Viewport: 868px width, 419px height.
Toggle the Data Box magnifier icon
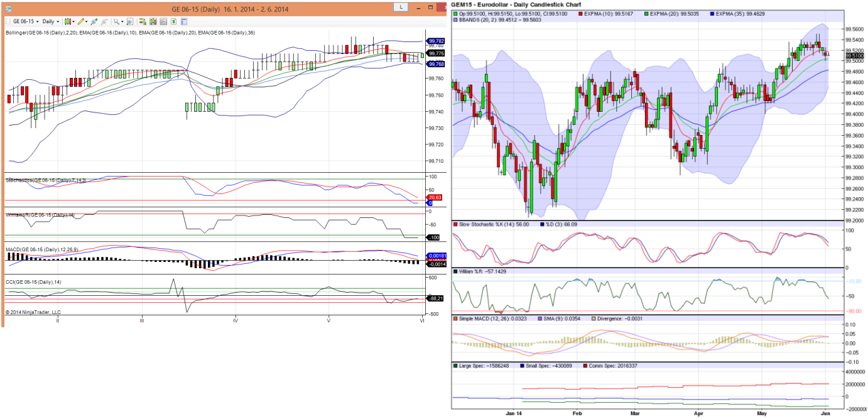[130, 21]
